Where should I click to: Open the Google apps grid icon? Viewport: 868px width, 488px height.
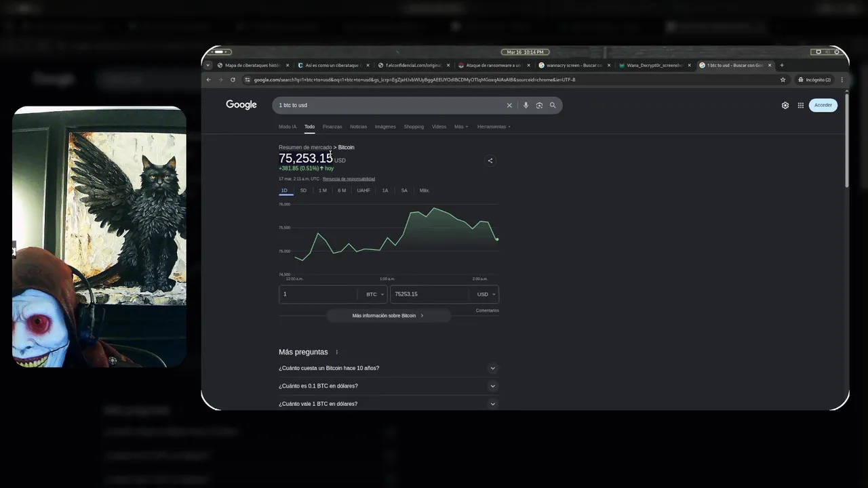(801, 105)
